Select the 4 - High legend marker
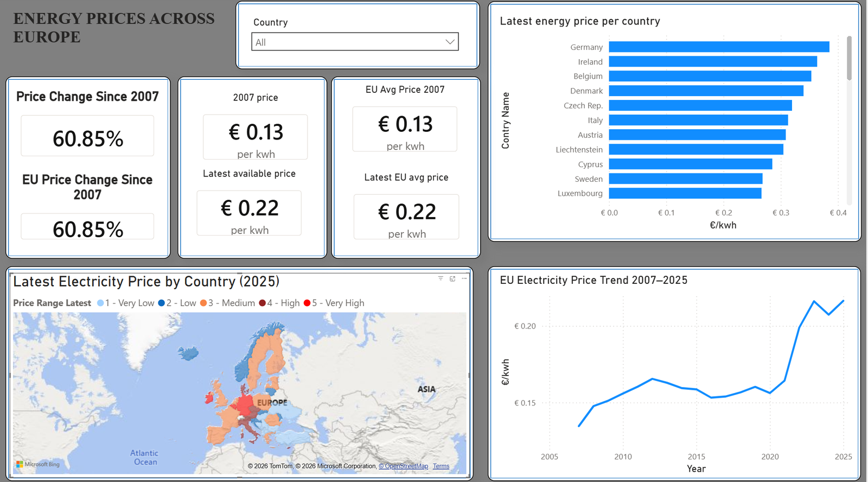Viewport: 868px width, 482px height. click(x=263, y=303)
